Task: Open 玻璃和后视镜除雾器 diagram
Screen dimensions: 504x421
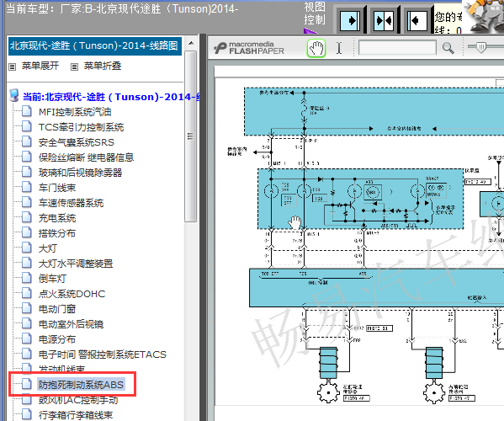Action: tap(81, 173)
